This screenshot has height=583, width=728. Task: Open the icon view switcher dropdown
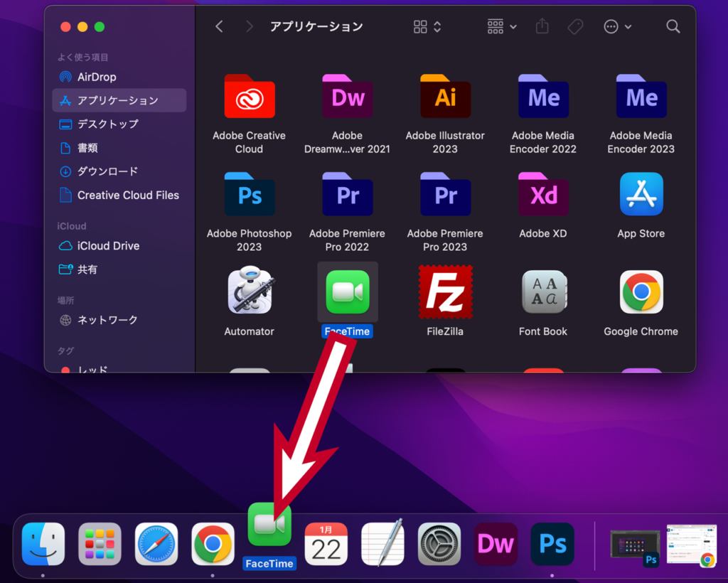pos(427,27)
